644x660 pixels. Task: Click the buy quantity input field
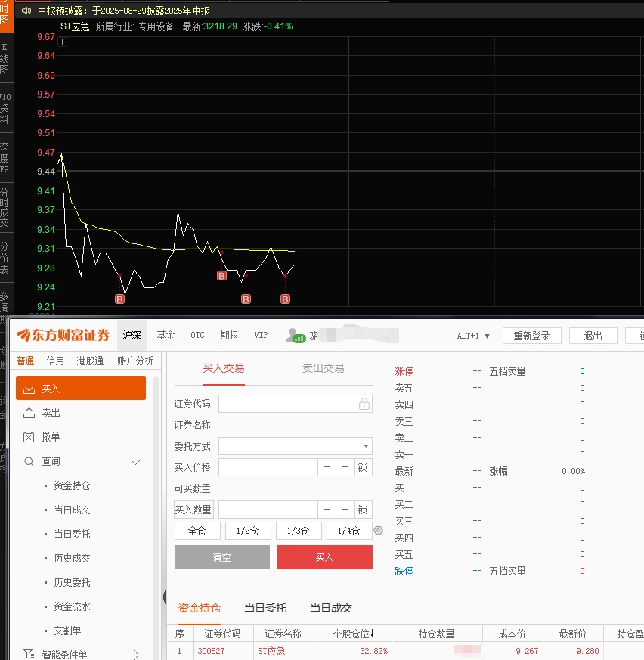tap(268, 510)
